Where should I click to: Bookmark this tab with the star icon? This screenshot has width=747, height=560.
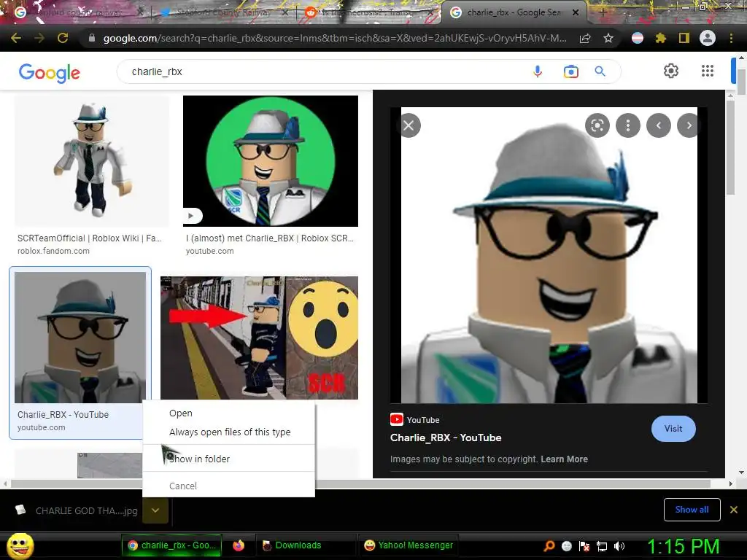pyautogui.click(x=608, y=38)
